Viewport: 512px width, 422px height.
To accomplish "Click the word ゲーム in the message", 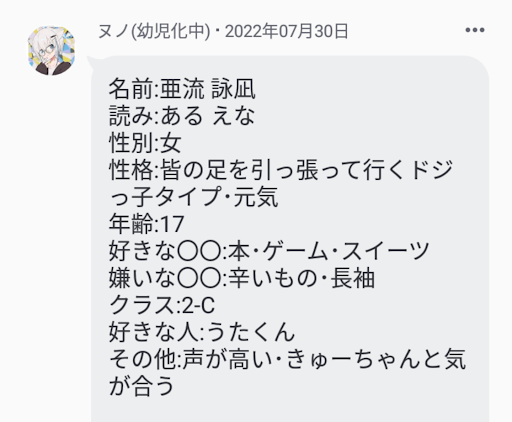I will coord(295,251).
